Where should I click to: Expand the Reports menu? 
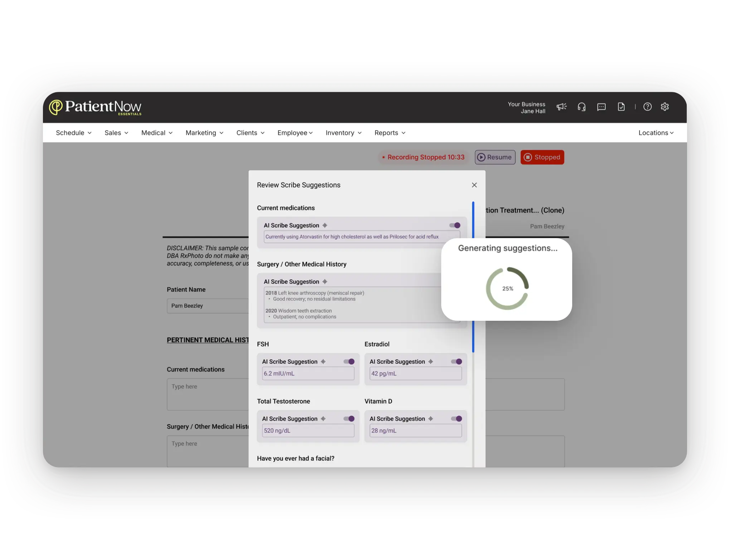pos(390,133)
